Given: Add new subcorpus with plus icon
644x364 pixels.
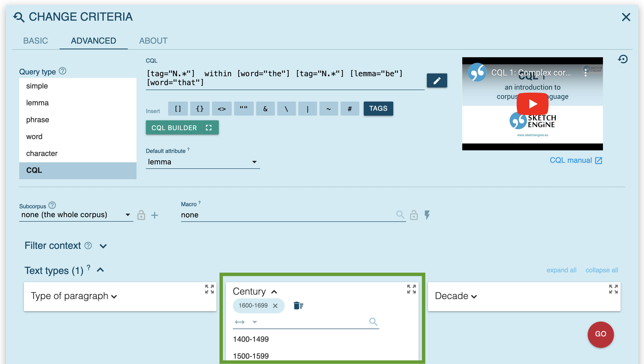Looking at the screenshot, I should [x=155, y=215].
